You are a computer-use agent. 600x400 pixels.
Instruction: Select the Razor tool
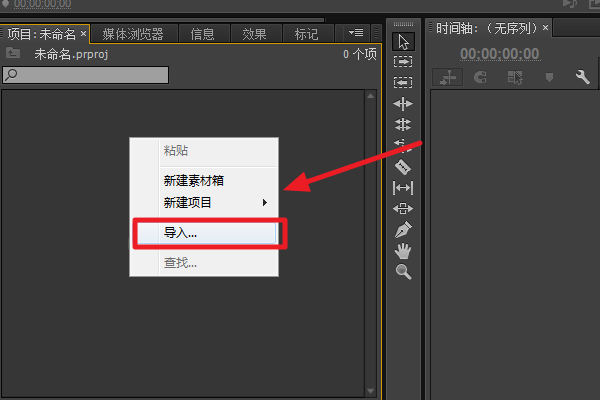tap(403, 167)
